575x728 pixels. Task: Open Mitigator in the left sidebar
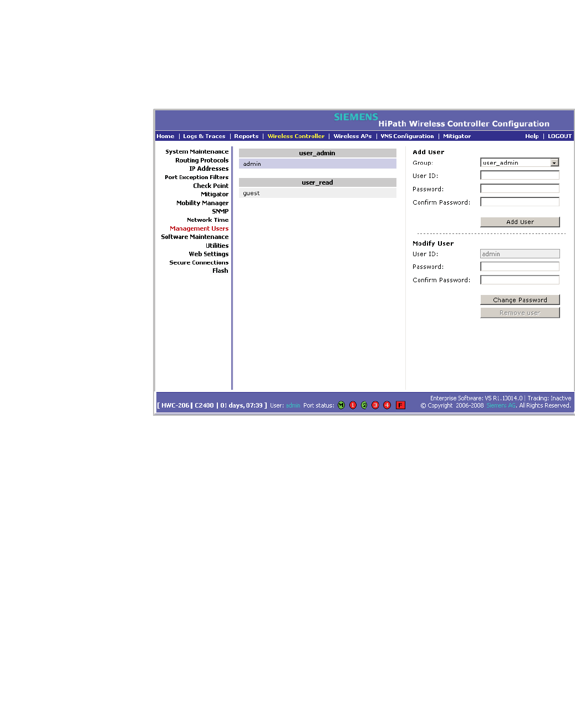[x=215, y=194]
